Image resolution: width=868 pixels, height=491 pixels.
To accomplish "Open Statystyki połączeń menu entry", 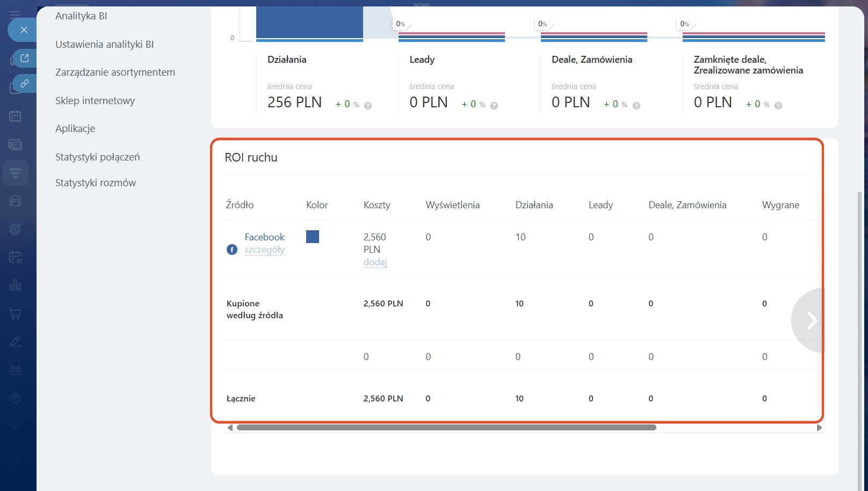I will click(97, 157).
